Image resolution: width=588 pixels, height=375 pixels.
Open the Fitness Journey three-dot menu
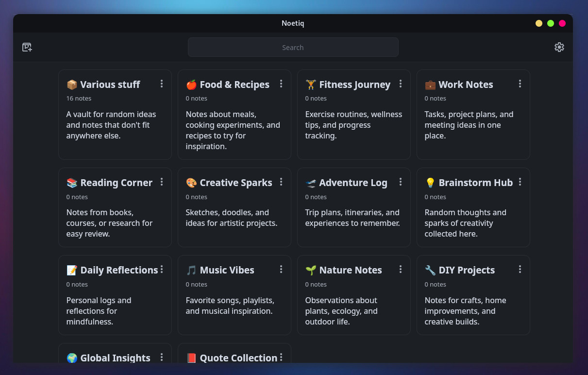click(x=401, y=84)
